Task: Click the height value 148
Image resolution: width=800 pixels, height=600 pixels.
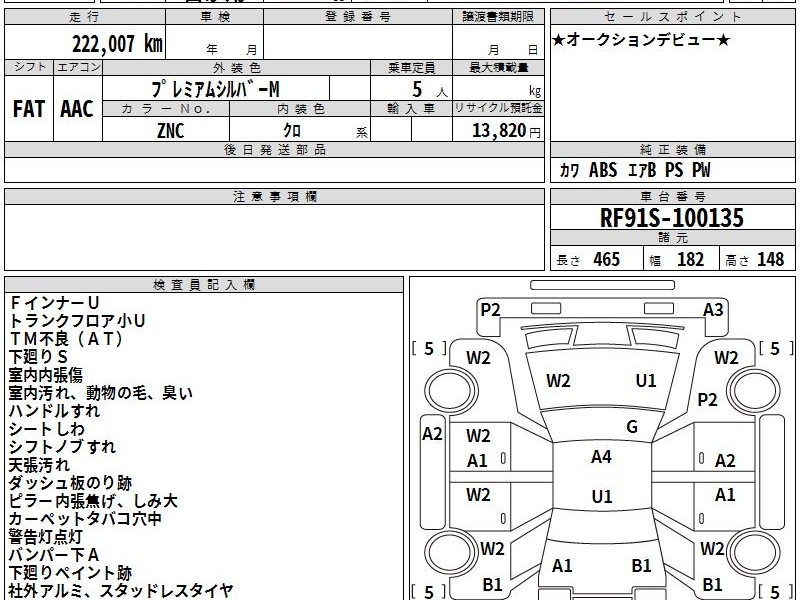Action: tap(770, 259)
